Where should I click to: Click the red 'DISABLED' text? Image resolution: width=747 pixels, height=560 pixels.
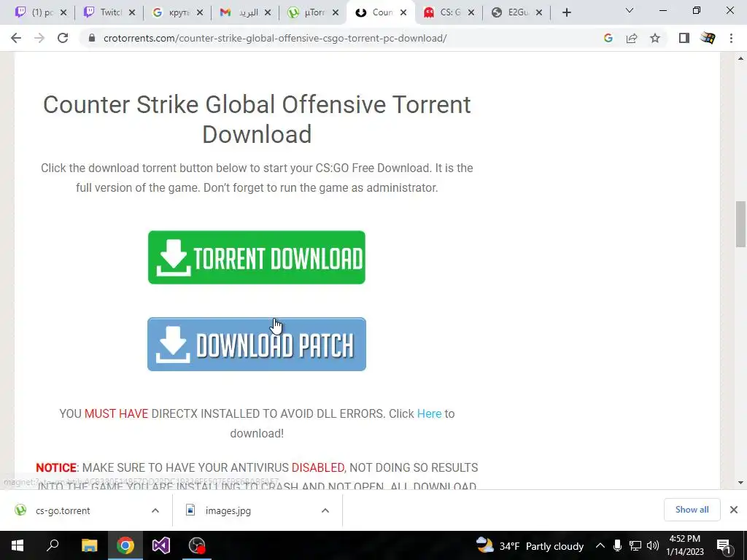[x=318, y=467]
